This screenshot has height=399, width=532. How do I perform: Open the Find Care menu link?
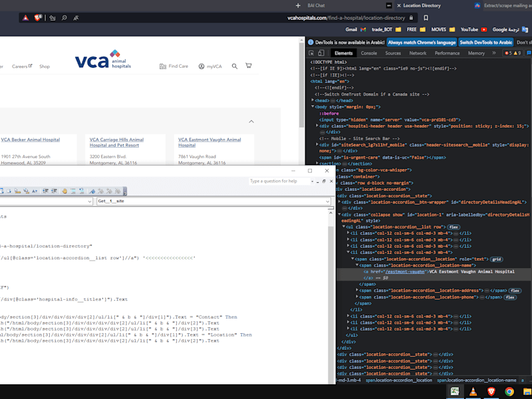tap(174, 66)
